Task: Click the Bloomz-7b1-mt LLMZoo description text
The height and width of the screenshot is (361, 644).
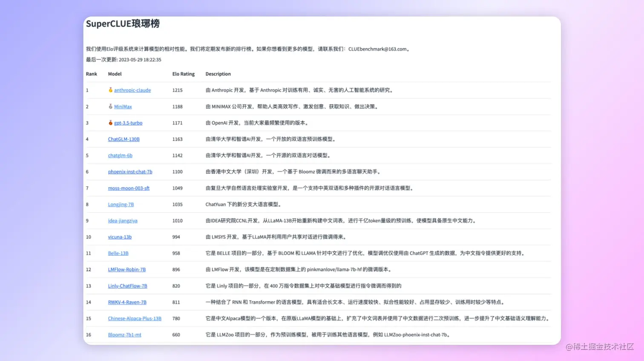Action: pyautogui.click(x=328, y=335)
